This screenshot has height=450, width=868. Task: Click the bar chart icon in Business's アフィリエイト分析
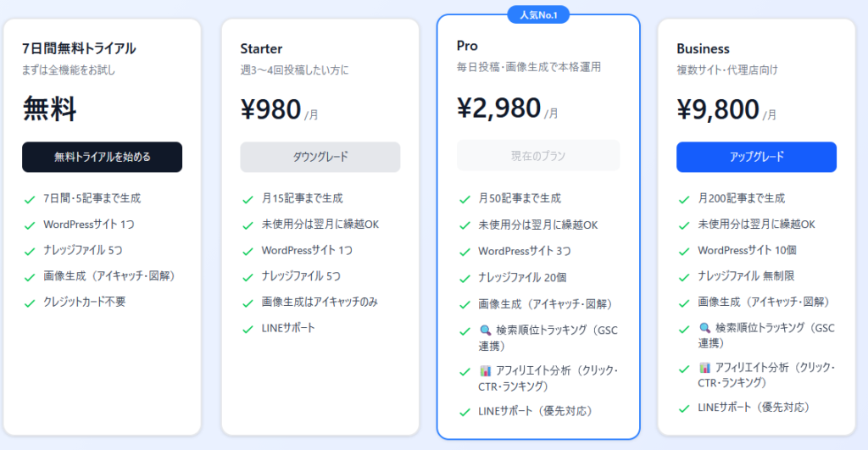coord(705,368)
